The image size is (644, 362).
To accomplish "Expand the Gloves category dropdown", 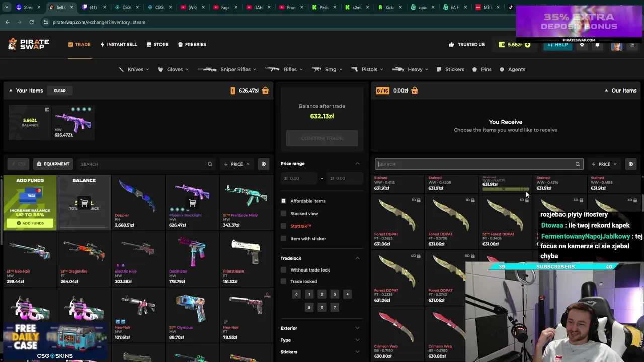I will [x=174, y=69].
